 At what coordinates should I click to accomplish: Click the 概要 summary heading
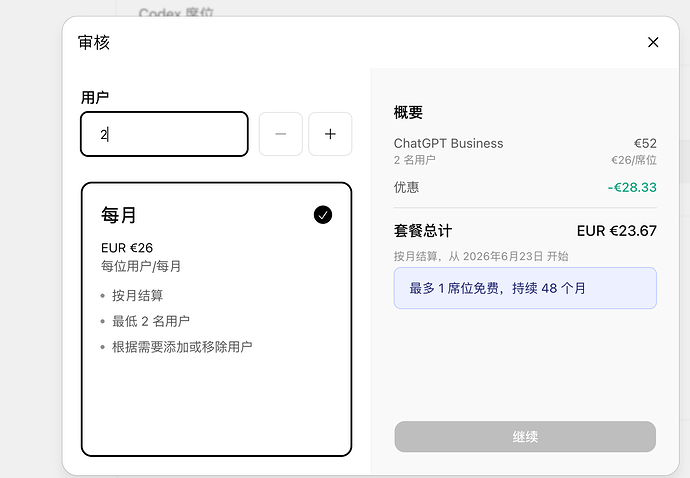coord(408,113)
